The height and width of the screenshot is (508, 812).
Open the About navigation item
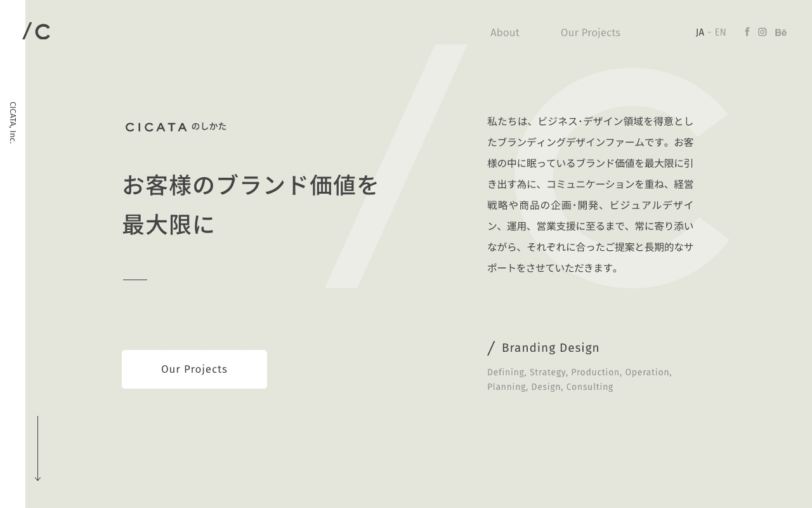tap(504, 32)
